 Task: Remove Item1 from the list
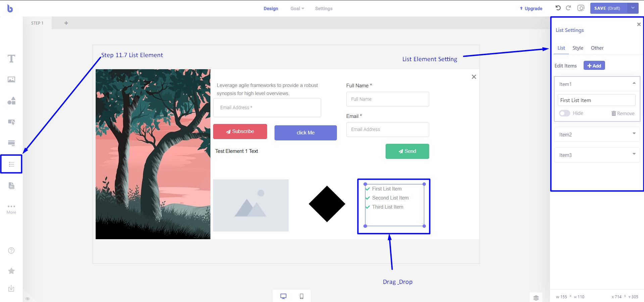623,114
